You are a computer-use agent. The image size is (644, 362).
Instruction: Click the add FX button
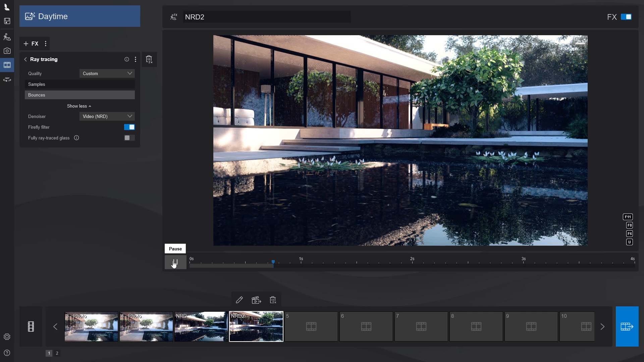point(31,44)
